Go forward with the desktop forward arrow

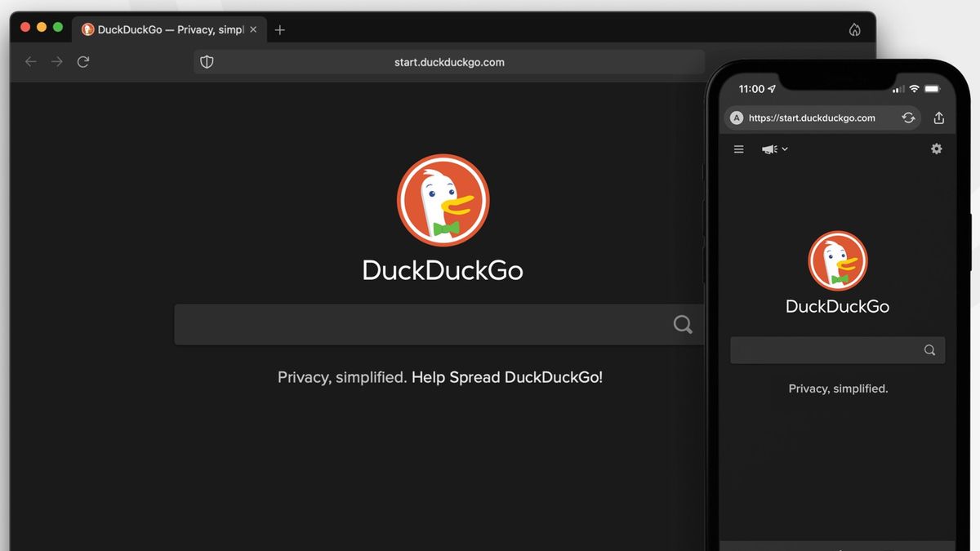pyautogui.click(x=56, y=62)
